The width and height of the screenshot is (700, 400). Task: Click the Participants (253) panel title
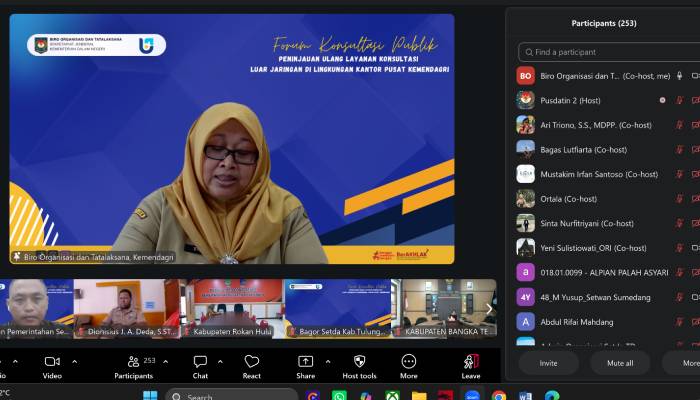tap(604, 23)
